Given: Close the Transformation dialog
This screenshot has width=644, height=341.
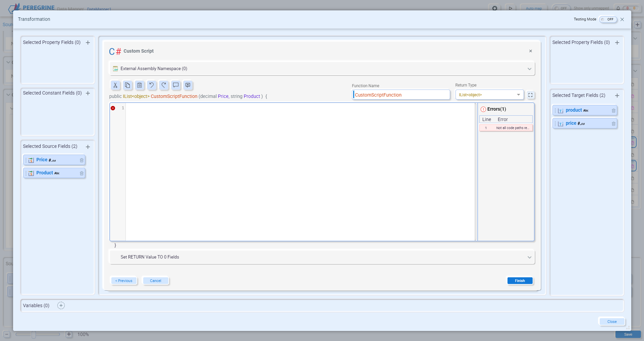Looking at the screenshot, I should (x=622, y=19).
